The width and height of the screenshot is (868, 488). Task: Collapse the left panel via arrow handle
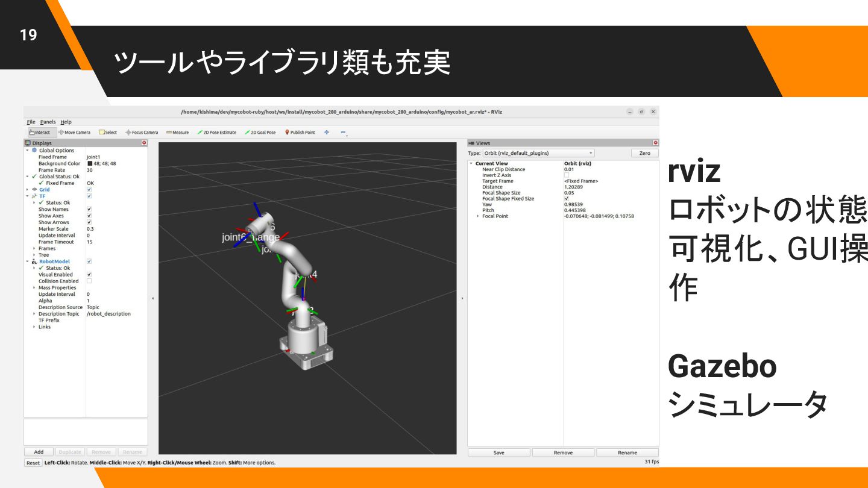[x=153, y=298]
